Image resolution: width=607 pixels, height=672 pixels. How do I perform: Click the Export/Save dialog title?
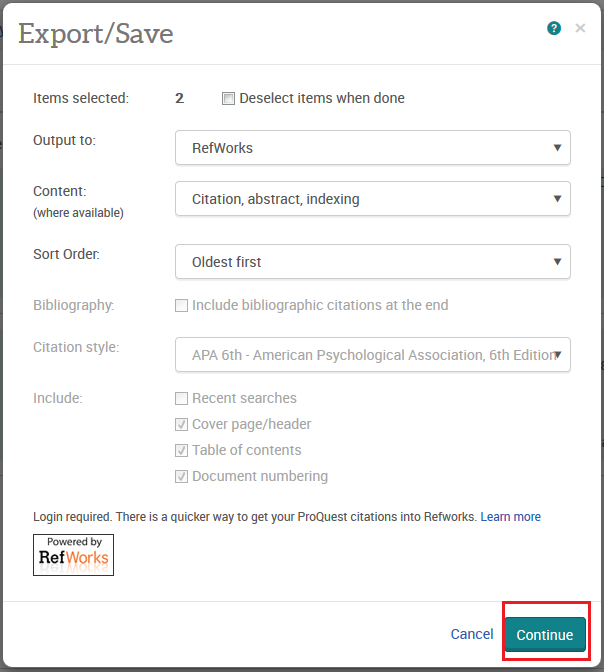(96, 34)
